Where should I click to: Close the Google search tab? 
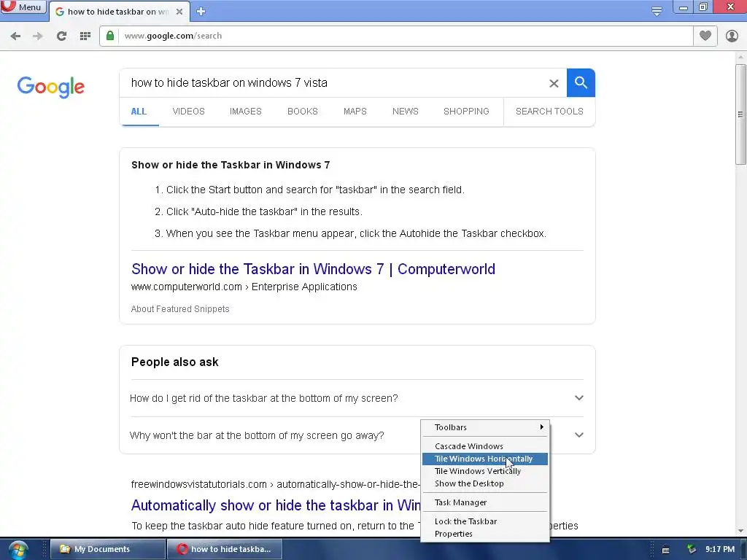pyautogui.click(x=179, y=12)
